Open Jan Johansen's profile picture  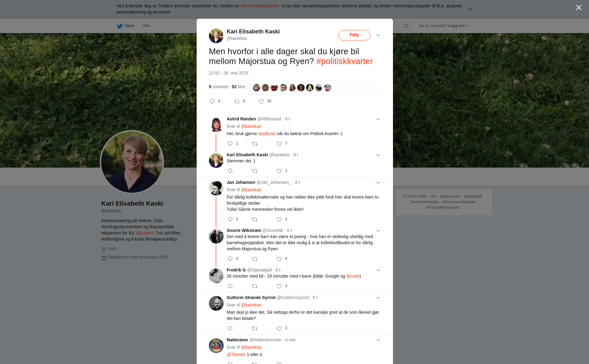[x=216, y=188]
